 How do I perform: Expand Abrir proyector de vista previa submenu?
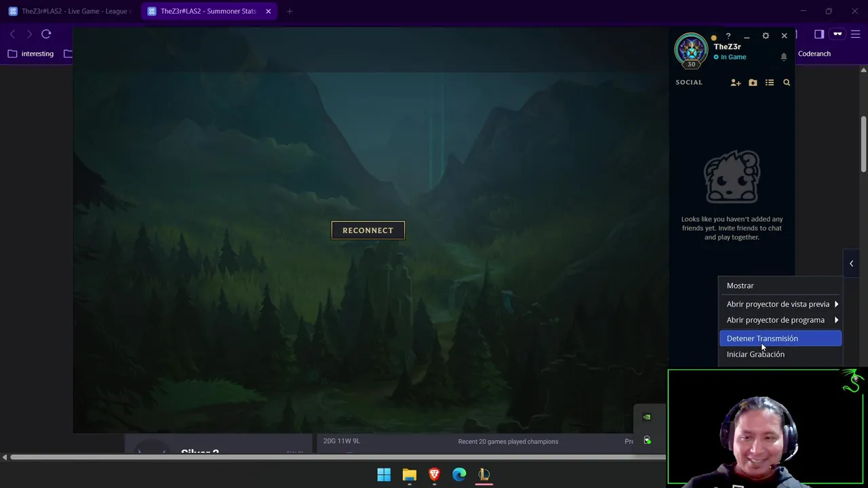780,304
